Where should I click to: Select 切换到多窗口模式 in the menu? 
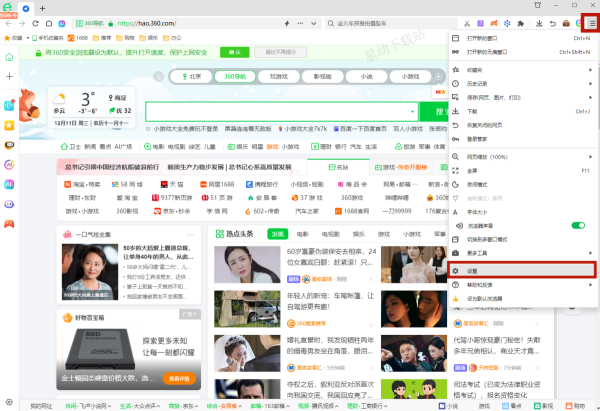click(523, 239)
